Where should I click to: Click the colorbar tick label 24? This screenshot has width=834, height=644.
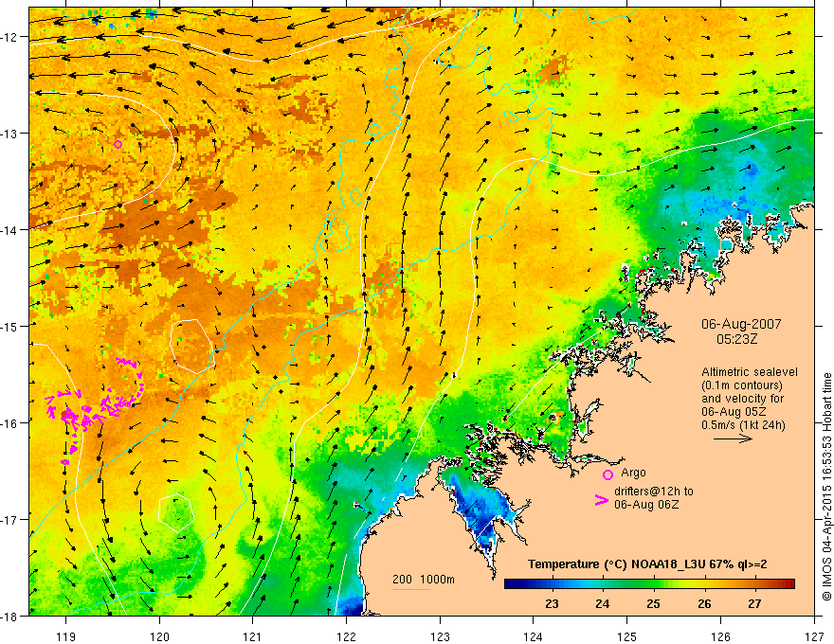[602, 603]
